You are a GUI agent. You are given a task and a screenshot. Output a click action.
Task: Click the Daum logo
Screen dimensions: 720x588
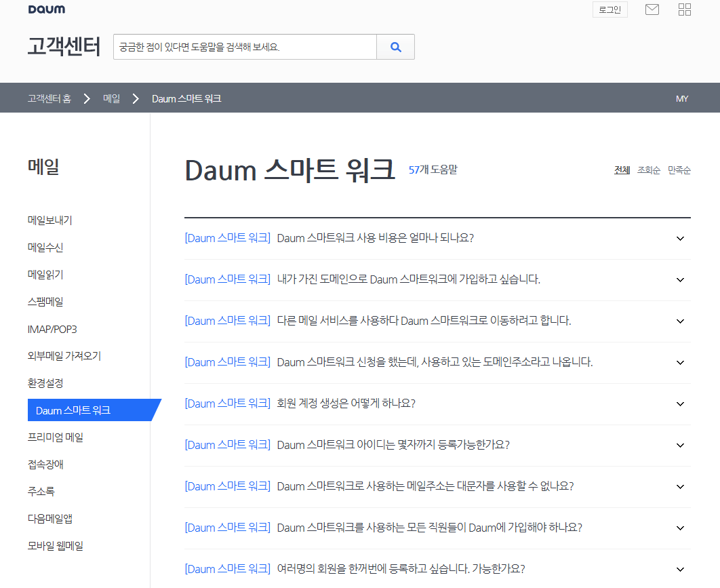pyautogui.click(x=46, y=9)
